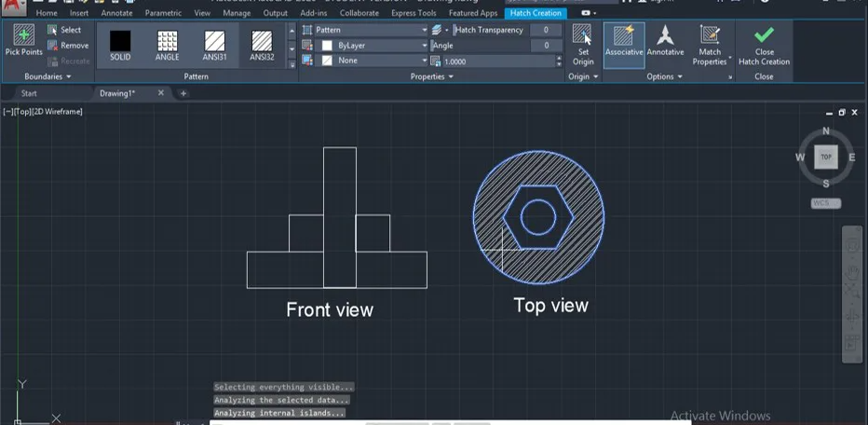Viewport: 868px width, 425px height.
Task: Click the 1.0000 pattern scale field
Action: 498,62
